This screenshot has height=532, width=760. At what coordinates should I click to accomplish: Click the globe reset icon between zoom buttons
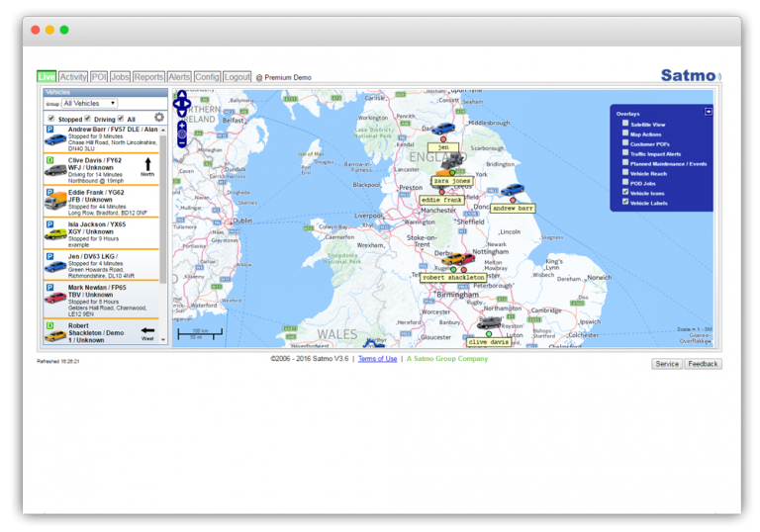pos(182,134)
